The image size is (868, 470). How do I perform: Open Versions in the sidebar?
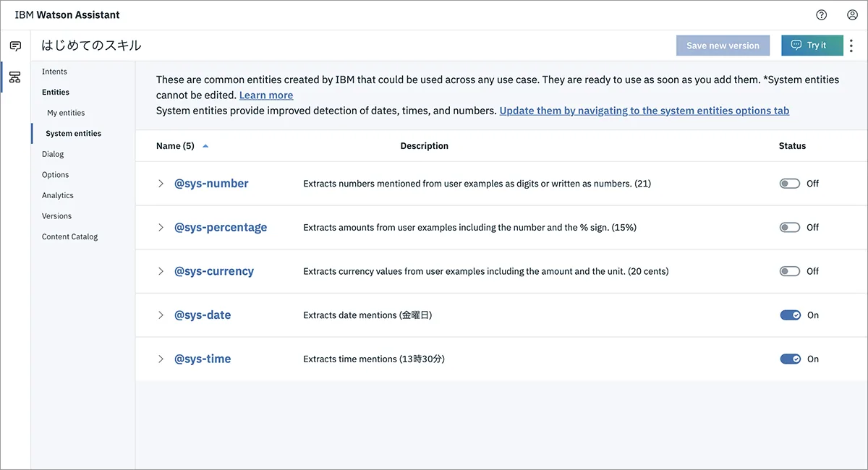click(x=56, y=216)
